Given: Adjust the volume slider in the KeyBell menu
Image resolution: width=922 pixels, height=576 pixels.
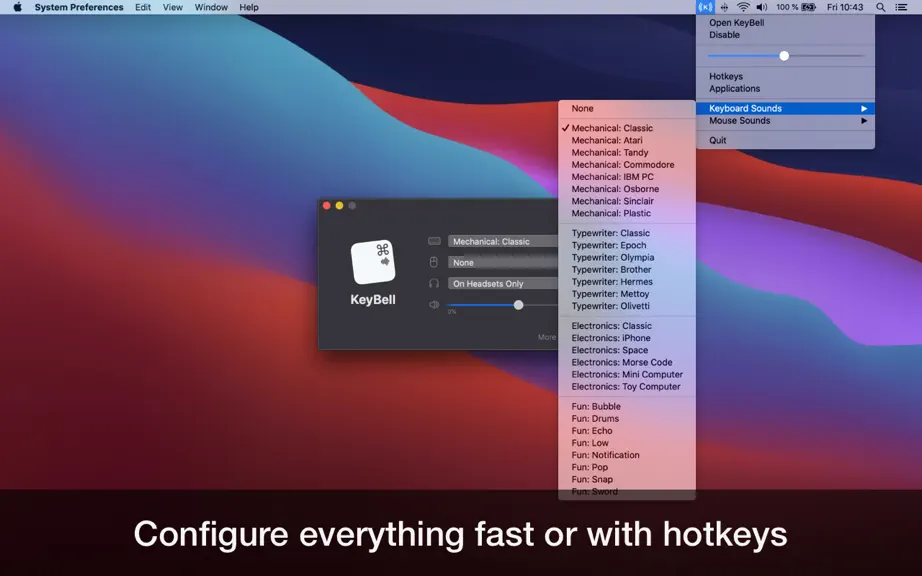Looking at the screenshot, I should point(784,56).
